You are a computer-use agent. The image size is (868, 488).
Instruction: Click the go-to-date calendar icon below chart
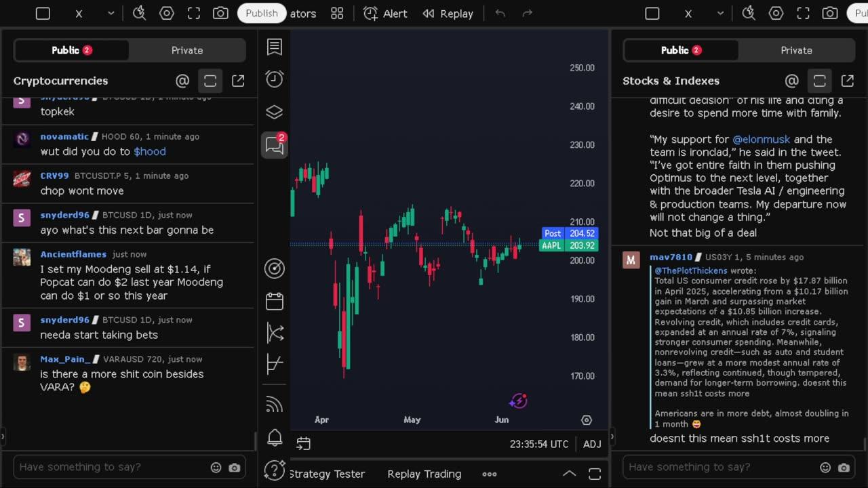(303, 444)
